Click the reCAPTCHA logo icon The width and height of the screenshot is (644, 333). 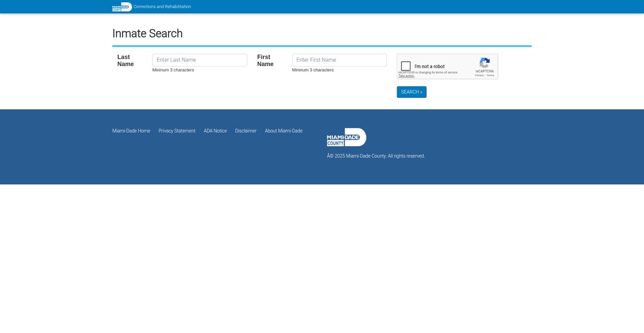pos(485,63)
